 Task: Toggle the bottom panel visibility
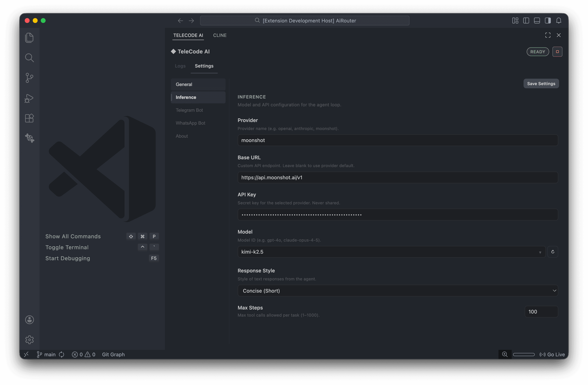click(537, 21)
